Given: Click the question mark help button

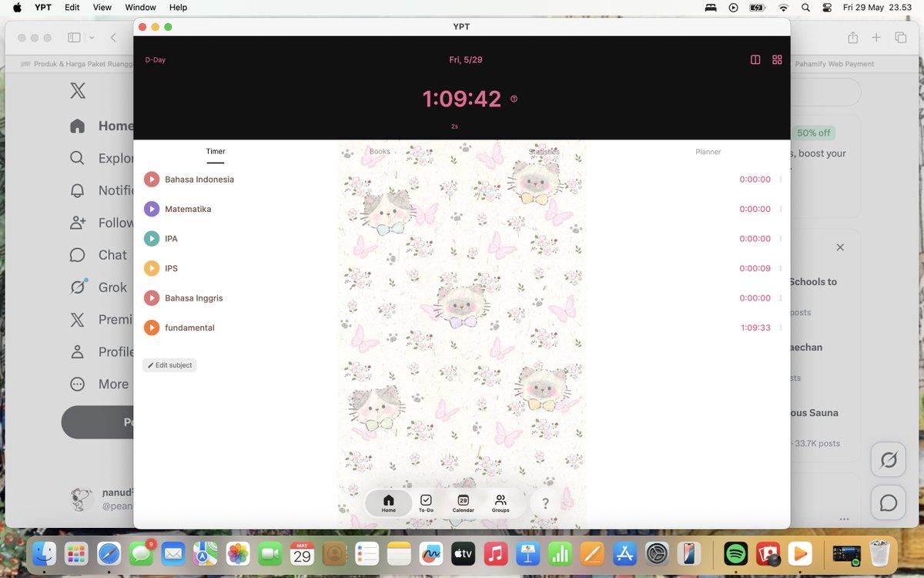Looking at the screenshot, I should tap(545, 503).
